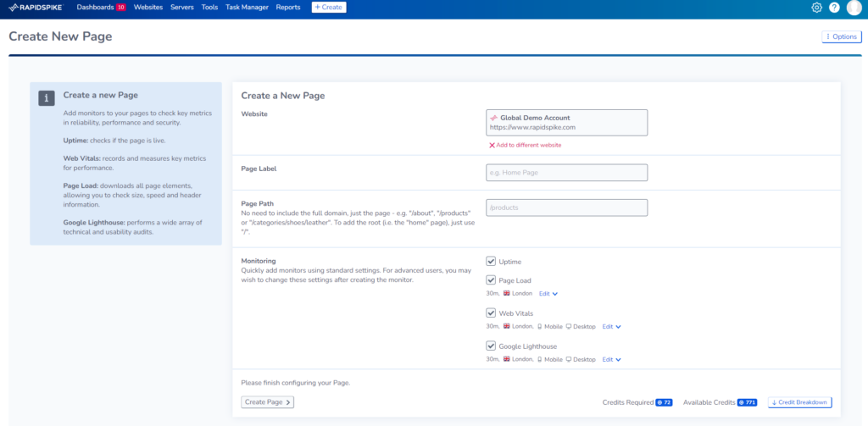Click the Google Lighthouse Desktop icon
Viewport: 868px width, 426px height.
568,360
